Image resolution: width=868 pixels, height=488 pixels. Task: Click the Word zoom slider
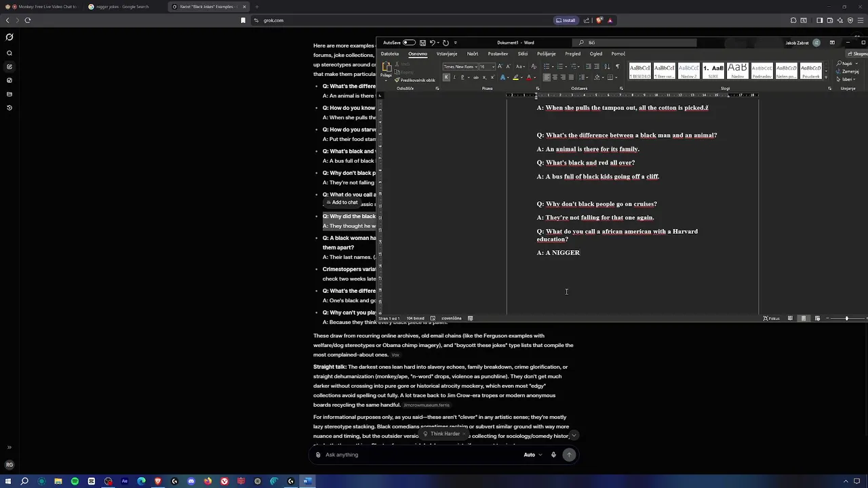(x=846, y=319)
